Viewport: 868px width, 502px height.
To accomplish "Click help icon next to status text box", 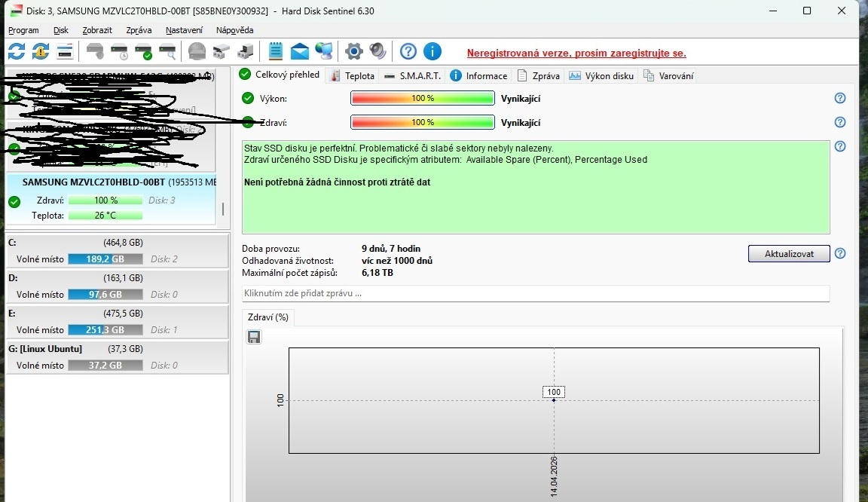I will pos(840,146).
